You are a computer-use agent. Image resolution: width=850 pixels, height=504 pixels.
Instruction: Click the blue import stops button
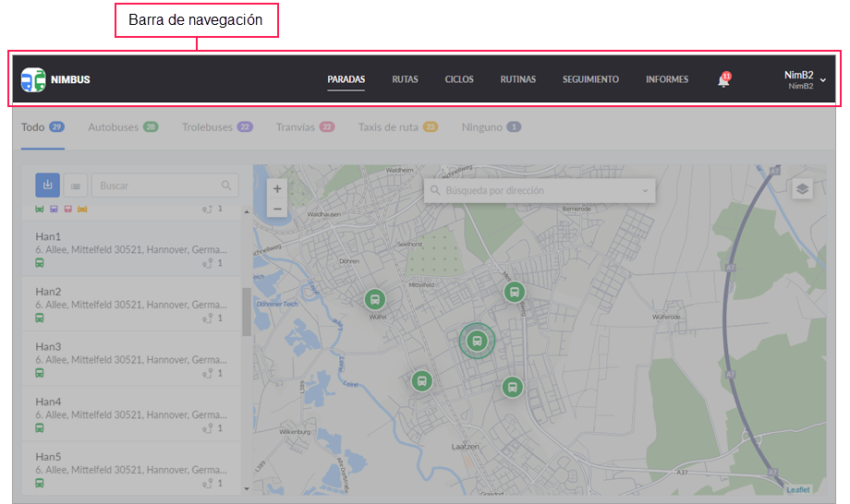(47, 186)
